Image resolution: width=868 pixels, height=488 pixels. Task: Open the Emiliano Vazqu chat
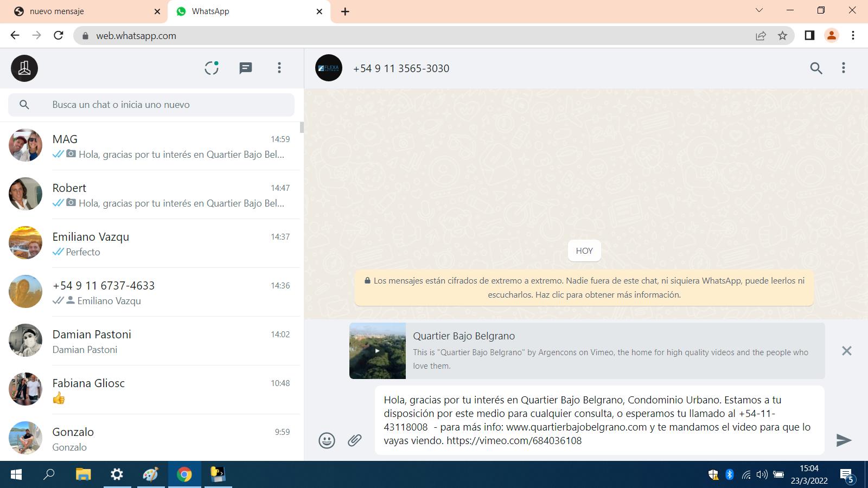coord(150,243)
